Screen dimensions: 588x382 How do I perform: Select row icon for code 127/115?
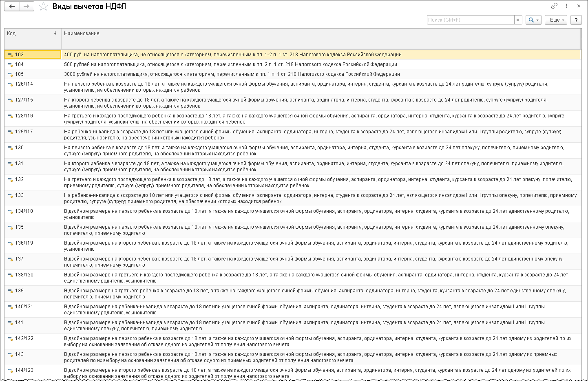(x=11, y=100)
